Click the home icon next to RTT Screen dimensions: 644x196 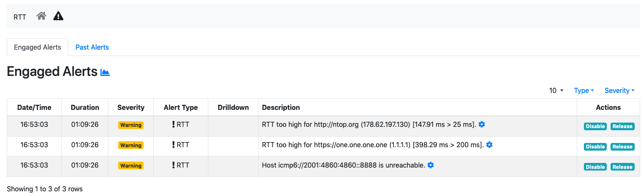pos(41,16)
